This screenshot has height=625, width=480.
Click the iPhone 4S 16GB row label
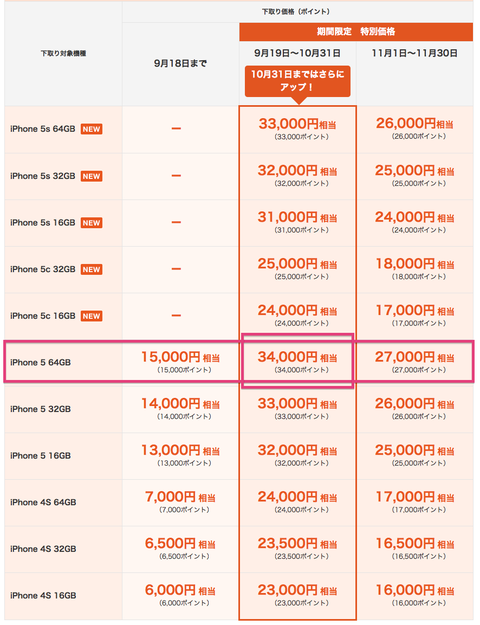[43, 596]
